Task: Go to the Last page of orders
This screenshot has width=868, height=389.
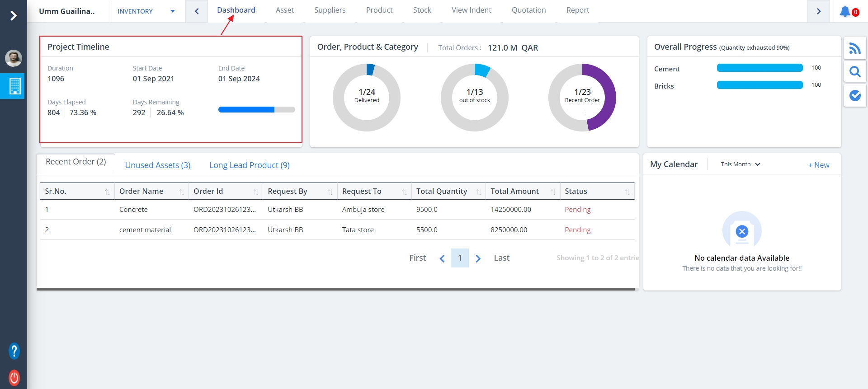Action: tap(501, 258)
